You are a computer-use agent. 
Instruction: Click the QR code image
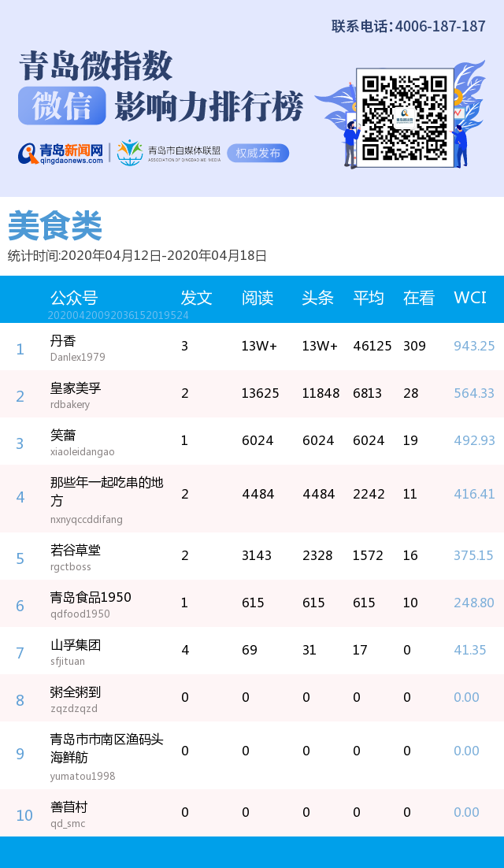click(x=405, y=117)
